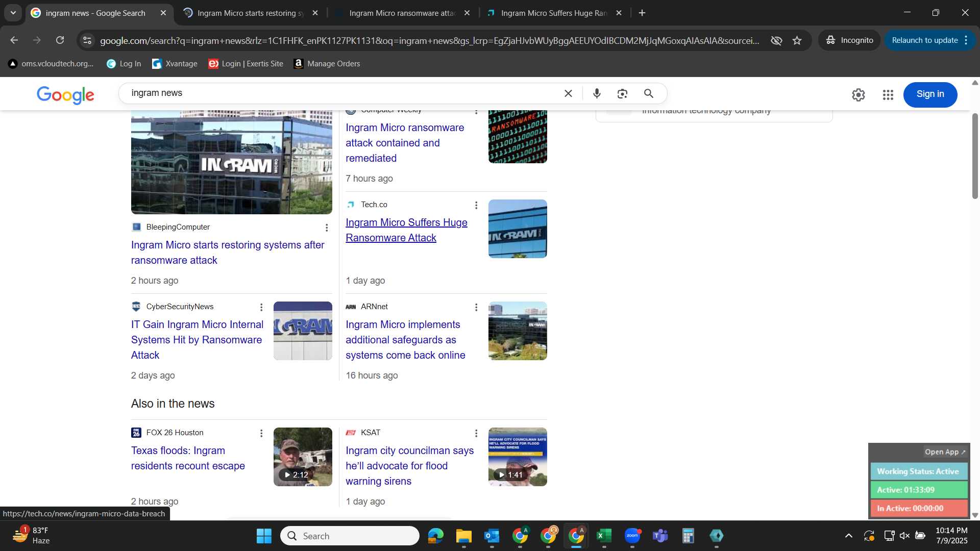Screen dimensions: 980x551
Task: Open Ingram city councilman flood sirens headline
Action: 409,466
